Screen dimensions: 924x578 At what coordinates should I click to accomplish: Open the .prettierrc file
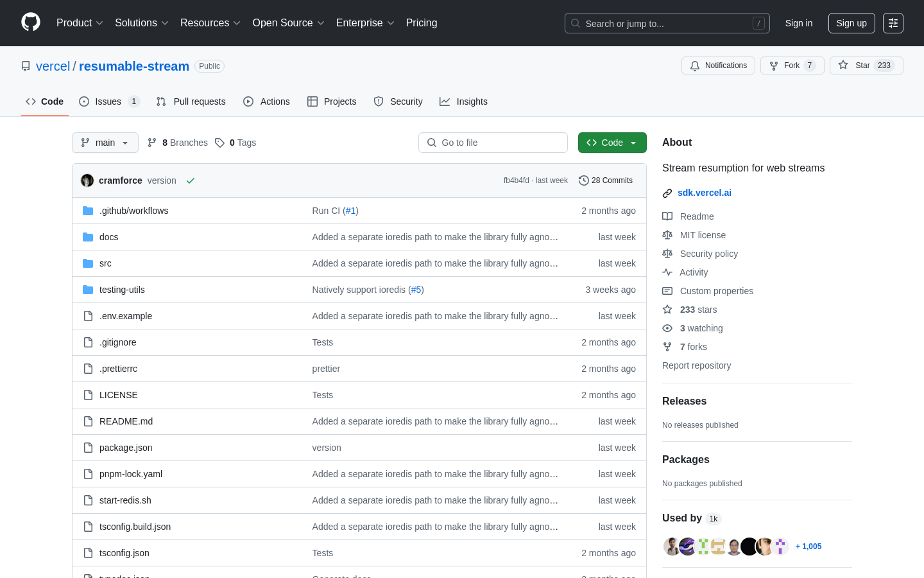click(118, 369)
